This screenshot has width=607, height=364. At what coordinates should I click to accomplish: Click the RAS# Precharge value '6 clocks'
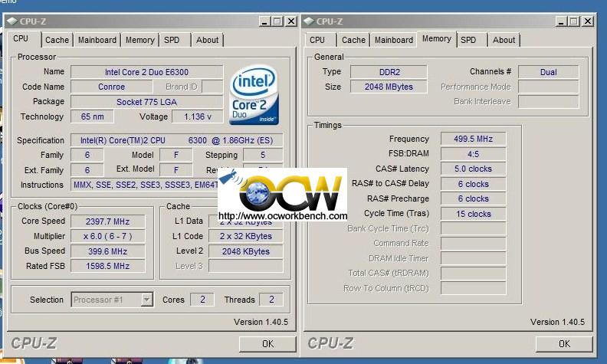pos(473,198)
